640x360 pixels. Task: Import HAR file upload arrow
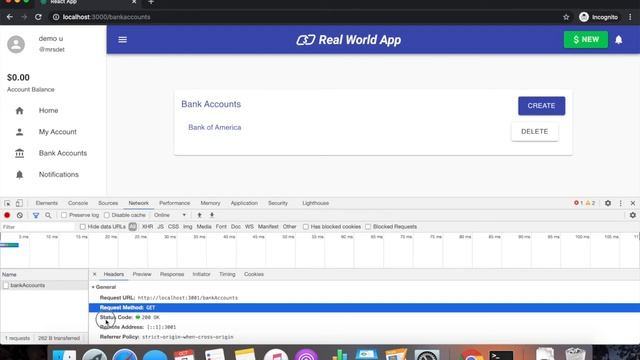[200, 215]
